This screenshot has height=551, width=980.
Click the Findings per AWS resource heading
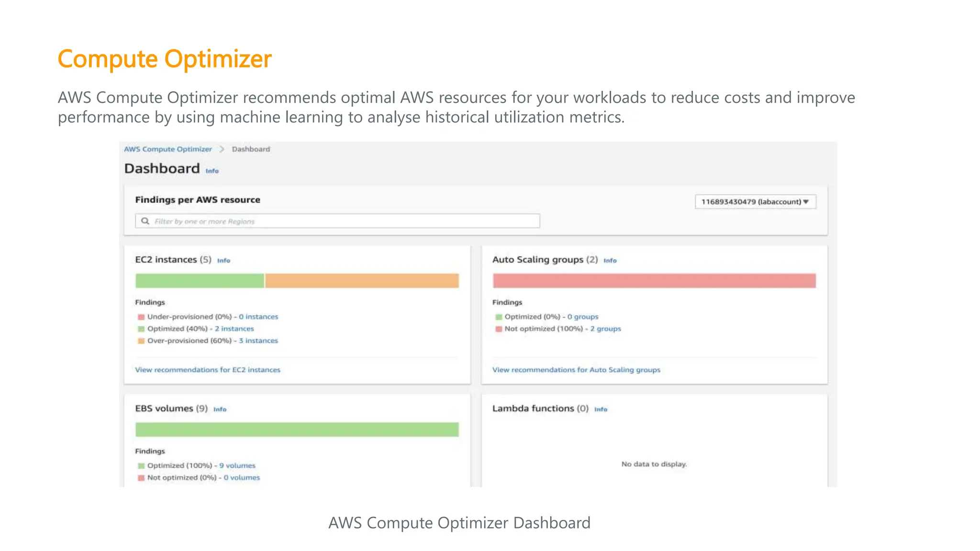coord(198,200)
